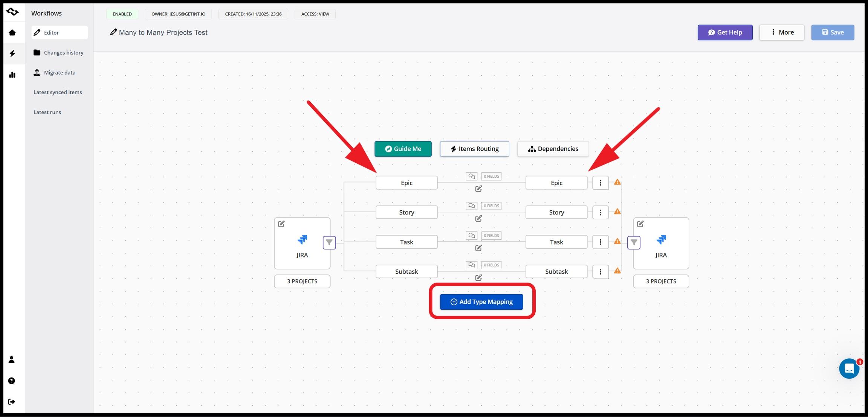Click Add Type Mapping button

pyautogui.click(x=481, y=302)
